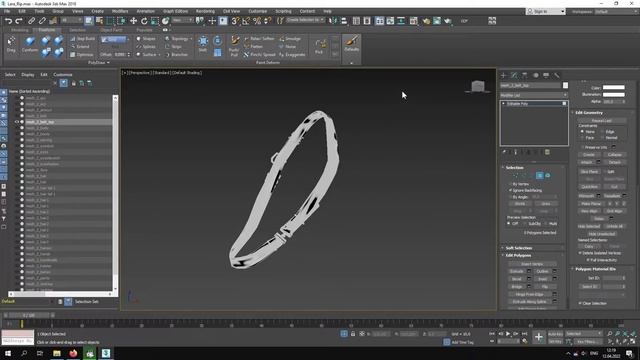
Task: Toggle Angle Snap on the toolbar
Action: tap(246, 21)
